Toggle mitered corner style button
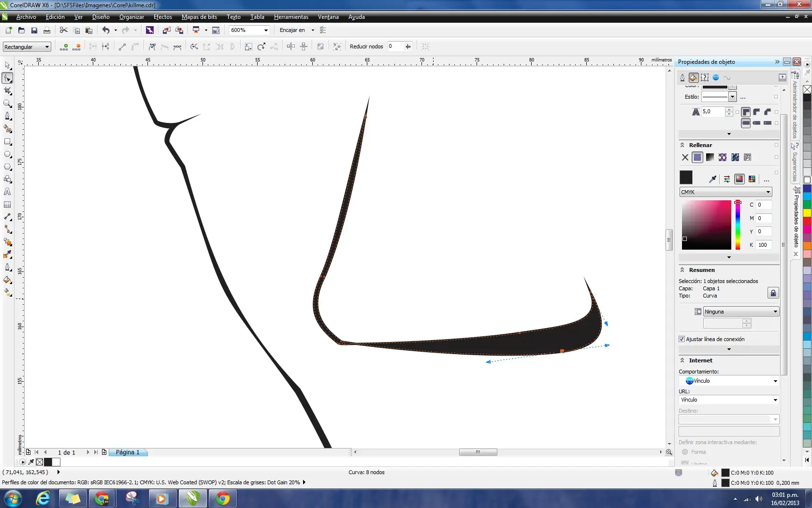The image size is (812, 508). click(746, 112)
